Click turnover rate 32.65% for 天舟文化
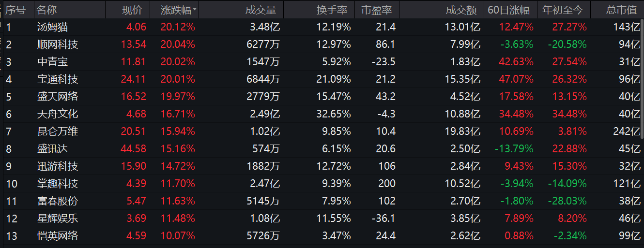This screenshot has width=644, height=248. click(334, 114)
